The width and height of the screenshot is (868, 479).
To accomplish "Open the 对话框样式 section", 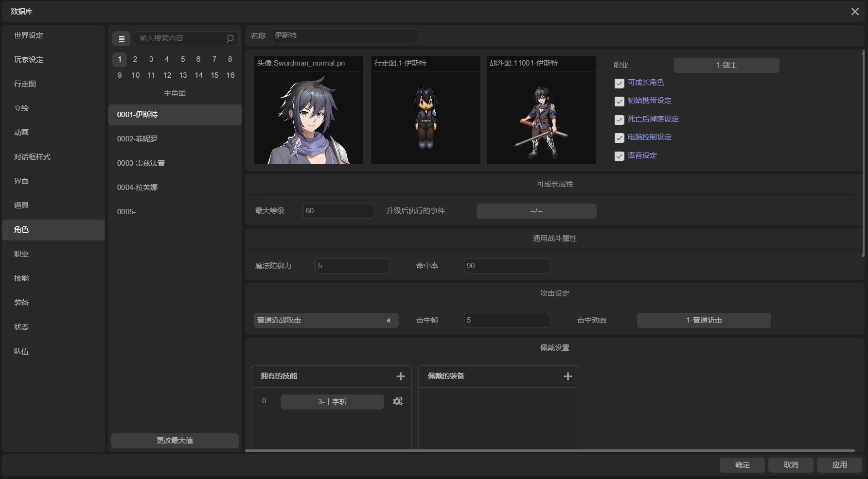I will point(53,157).
